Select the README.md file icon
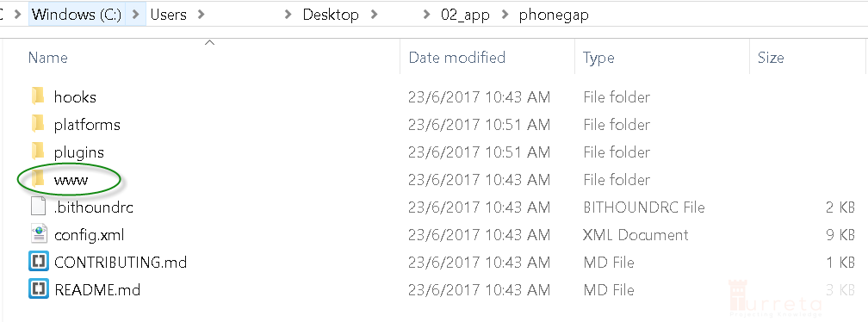The height and width of the screenshot is (322, 868). coord(38,289)
